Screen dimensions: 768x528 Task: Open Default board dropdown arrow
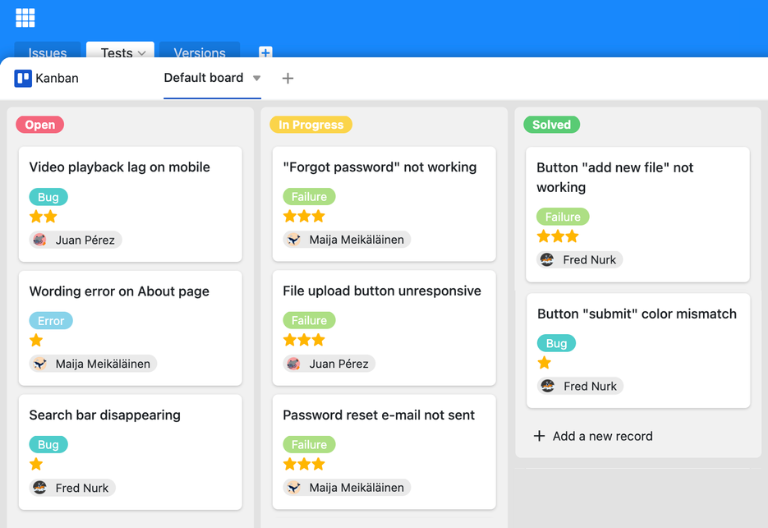[x=257, y=78]
